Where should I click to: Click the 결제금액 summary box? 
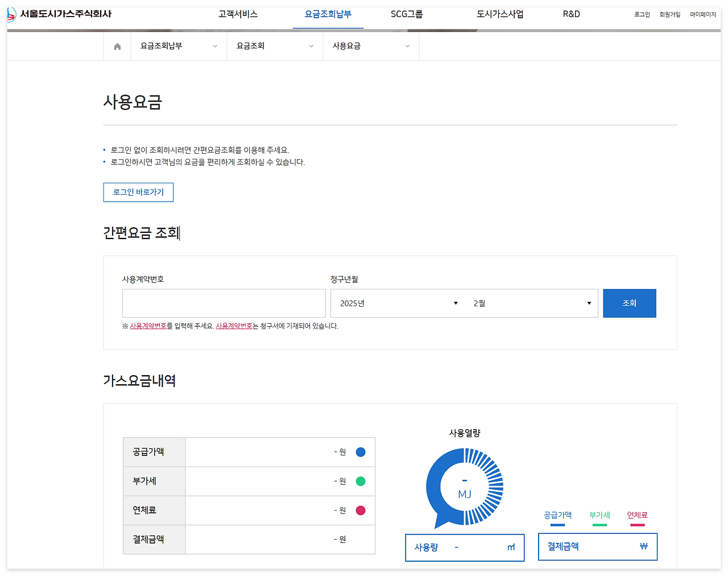(598, 547)
